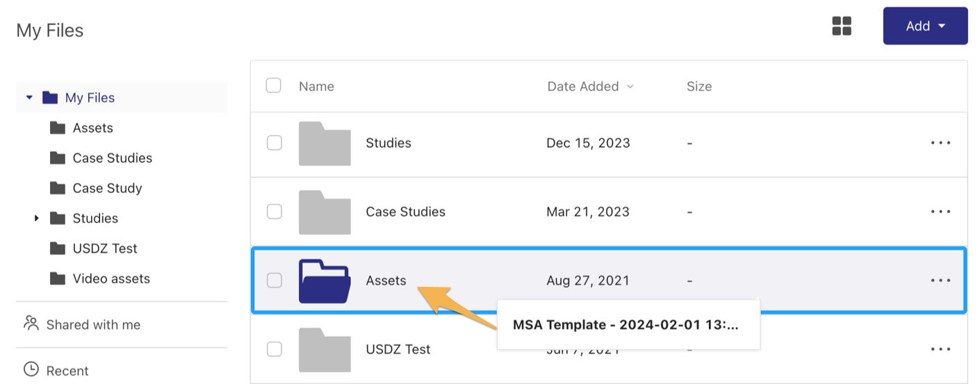Click the Shared with me people icon
The width and height of the screenshot is (980, 384).
coord(31,323)
